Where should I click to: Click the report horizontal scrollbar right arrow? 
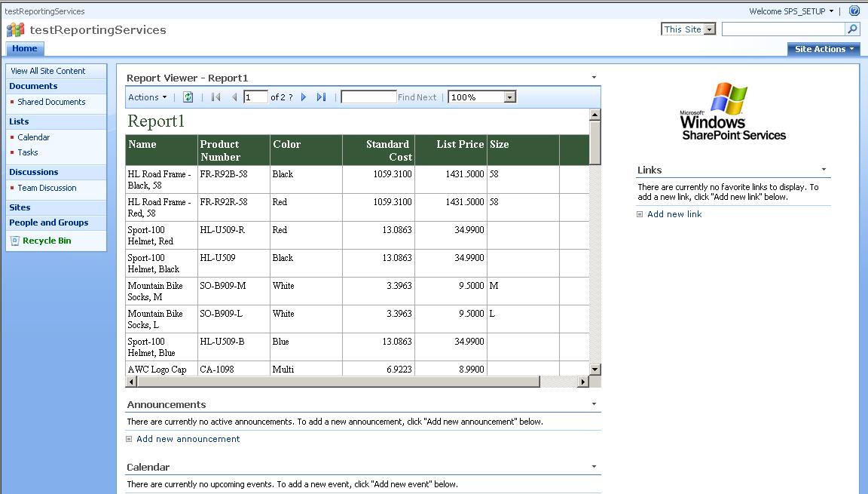[582, 382]
